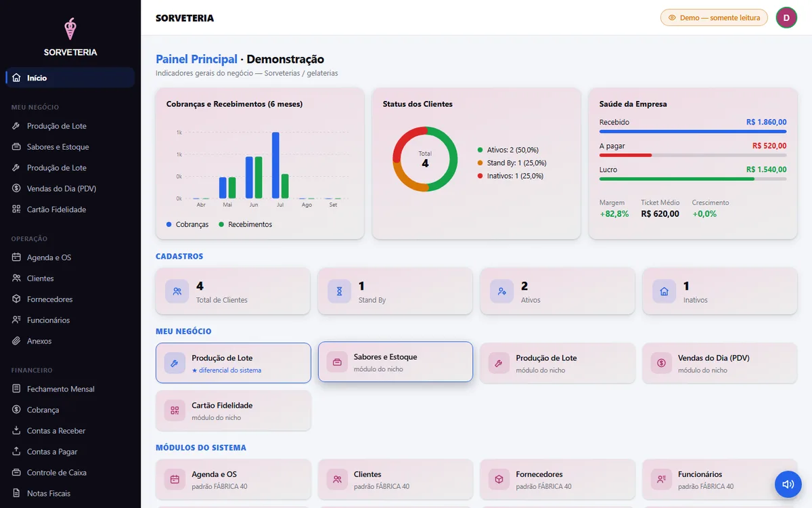This screenshot has height=508, width=812.
Task: Click the Total de Clientes stat card
Action: coord(233,291)
